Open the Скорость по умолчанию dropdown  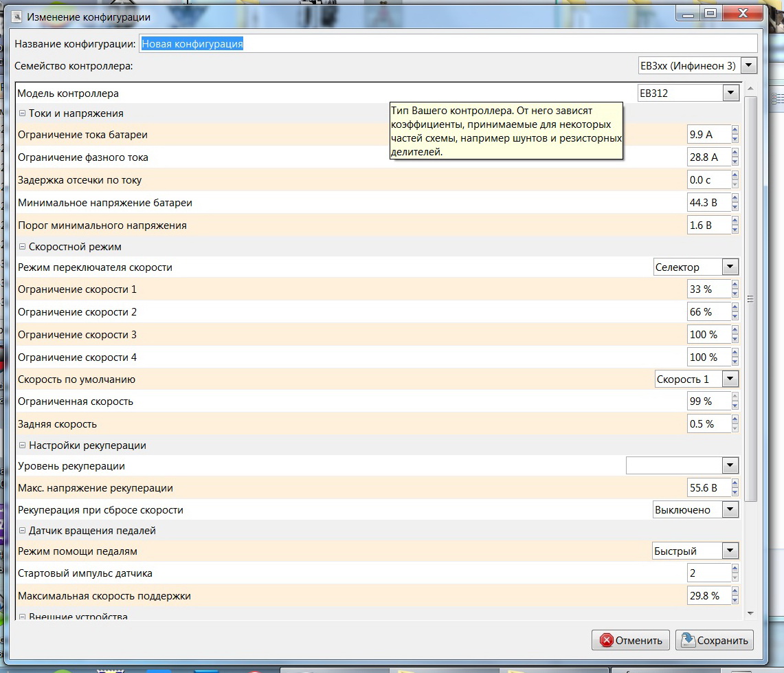730,379
